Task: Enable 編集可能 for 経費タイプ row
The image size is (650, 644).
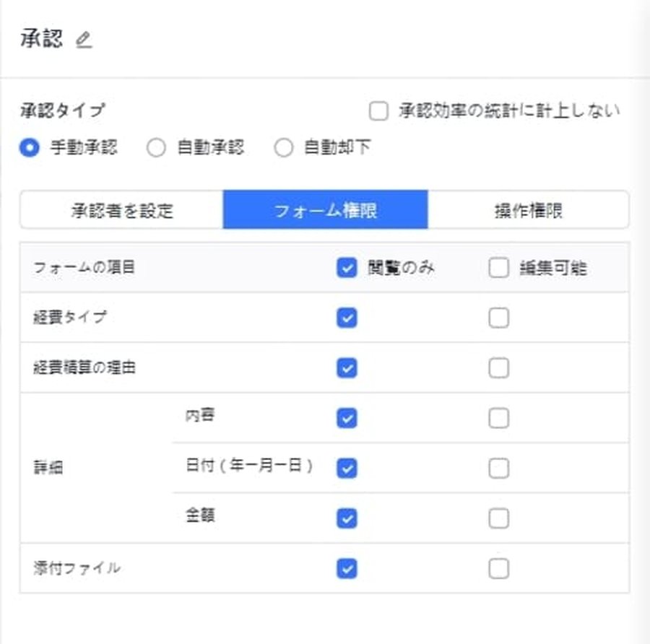Action: 498,318
